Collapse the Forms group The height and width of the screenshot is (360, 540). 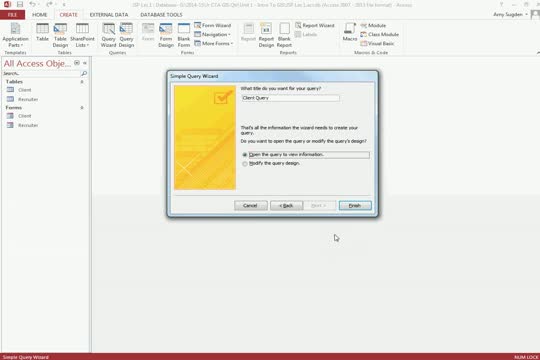tap(82, 107)
